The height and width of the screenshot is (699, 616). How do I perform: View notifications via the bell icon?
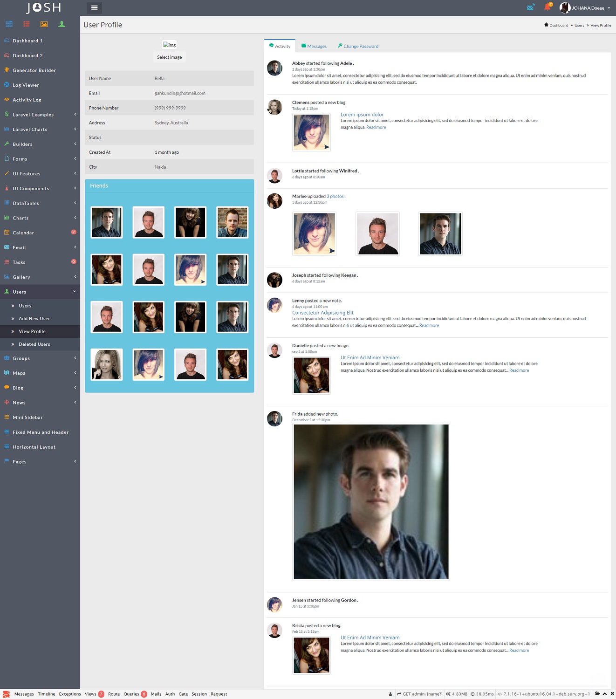pyautogui.click(x=546, y=7)
